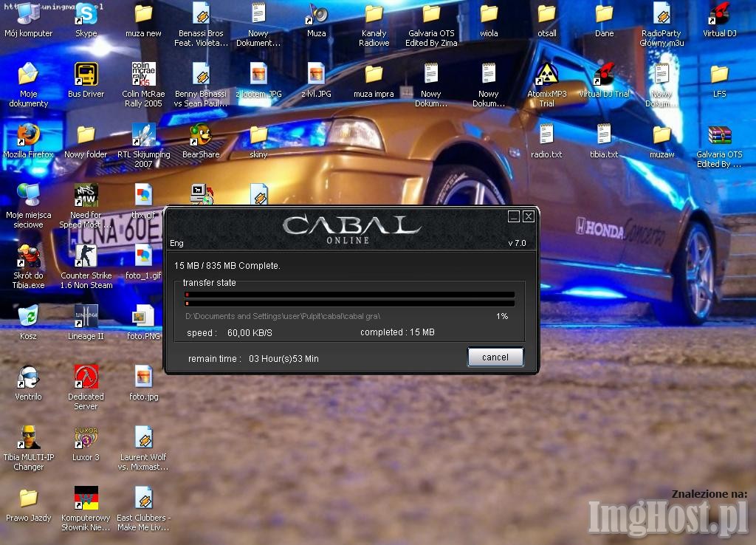Image resolution: width=756 pixels, height=545 pixels.
Task: Click the Eng language label in Cabal
Action: [176, 243]
